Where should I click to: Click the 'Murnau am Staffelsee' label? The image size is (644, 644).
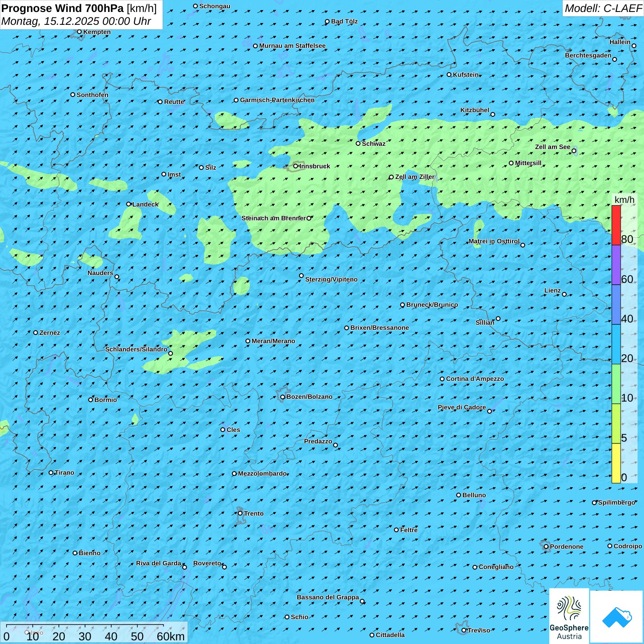coord(292,46)
